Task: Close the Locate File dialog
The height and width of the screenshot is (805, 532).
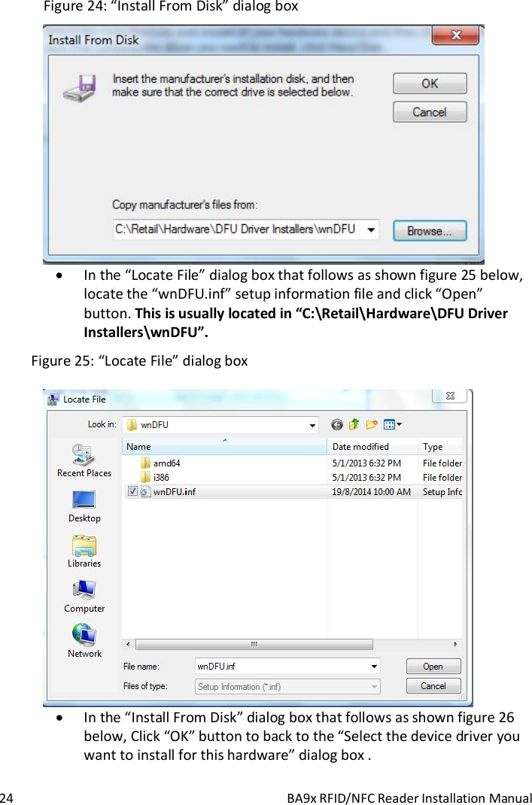Action: (450, 395)
